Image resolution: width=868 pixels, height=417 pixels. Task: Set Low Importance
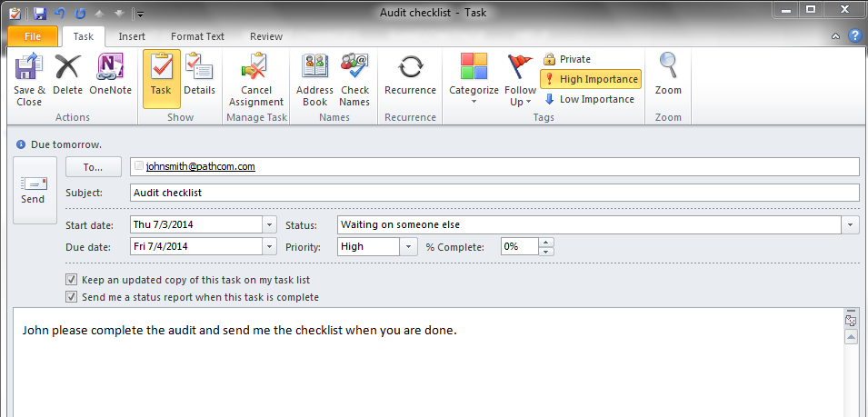pos(589,99)
